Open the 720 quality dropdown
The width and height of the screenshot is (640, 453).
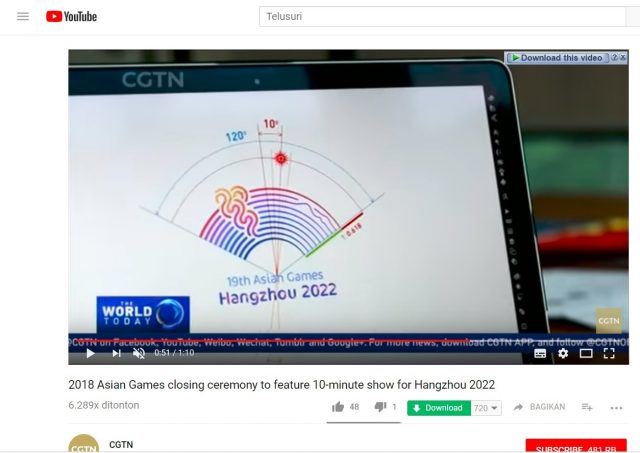click(x=486, y=408)
